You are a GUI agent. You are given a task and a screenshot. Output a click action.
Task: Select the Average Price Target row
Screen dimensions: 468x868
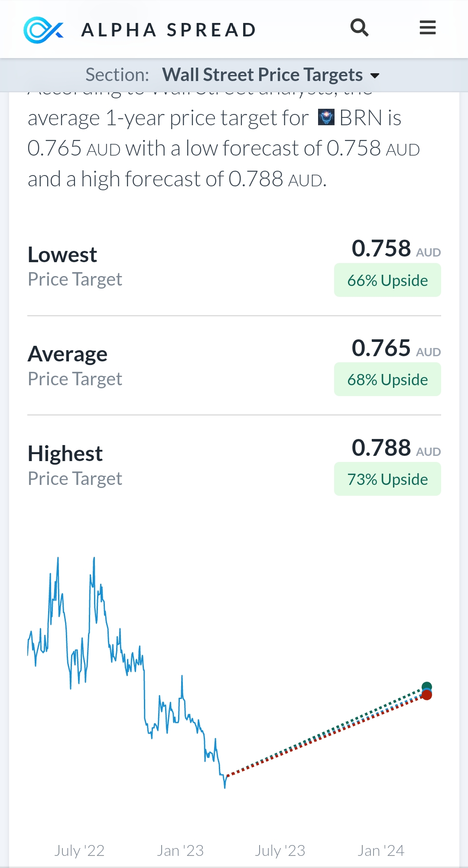point(234,366)
